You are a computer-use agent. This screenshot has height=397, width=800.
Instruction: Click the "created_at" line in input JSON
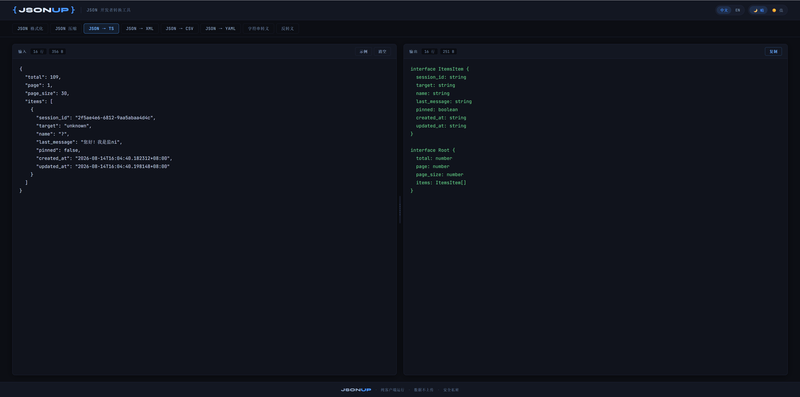click(x=104, y=159)
